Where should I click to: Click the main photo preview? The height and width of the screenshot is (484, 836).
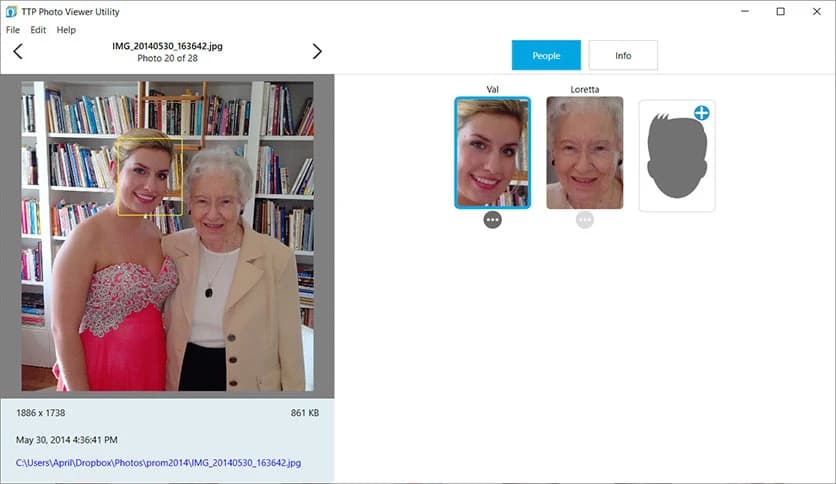(167, 236)
